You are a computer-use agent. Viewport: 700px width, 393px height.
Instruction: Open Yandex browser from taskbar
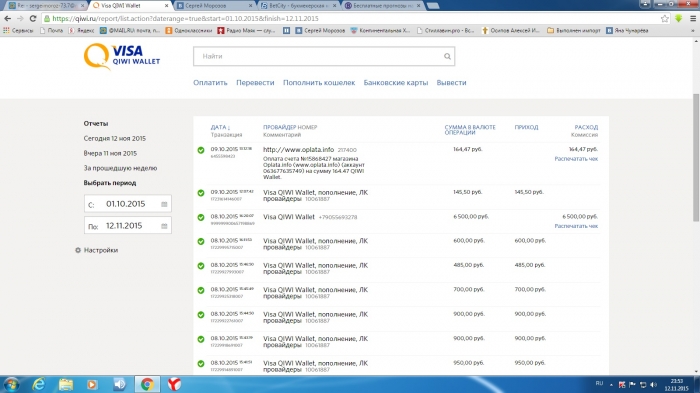click(174, 384)
